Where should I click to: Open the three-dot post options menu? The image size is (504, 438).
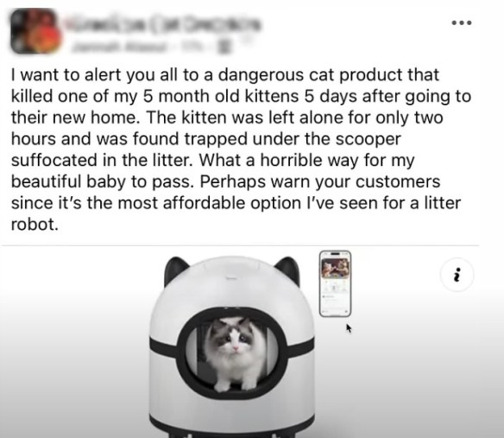(x=462, y=22)
